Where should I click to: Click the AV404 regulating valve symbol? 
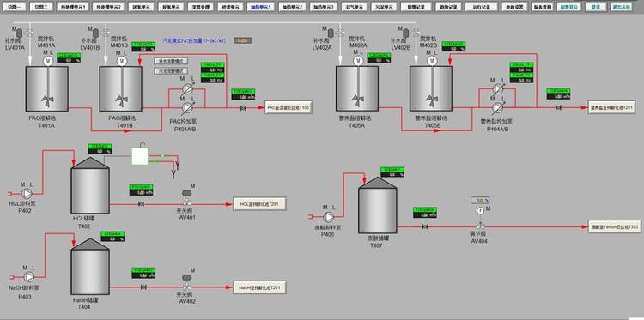[480, 226]
